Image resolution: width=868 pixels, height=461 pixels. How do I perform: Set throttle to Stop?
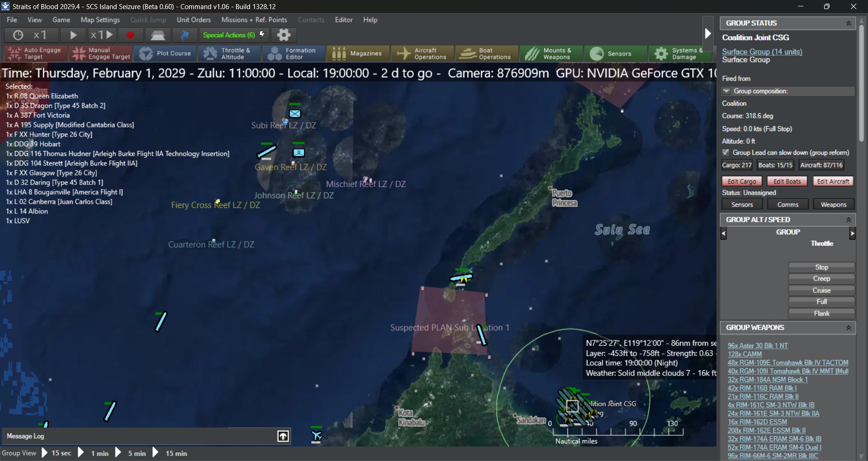click(821, 267)
